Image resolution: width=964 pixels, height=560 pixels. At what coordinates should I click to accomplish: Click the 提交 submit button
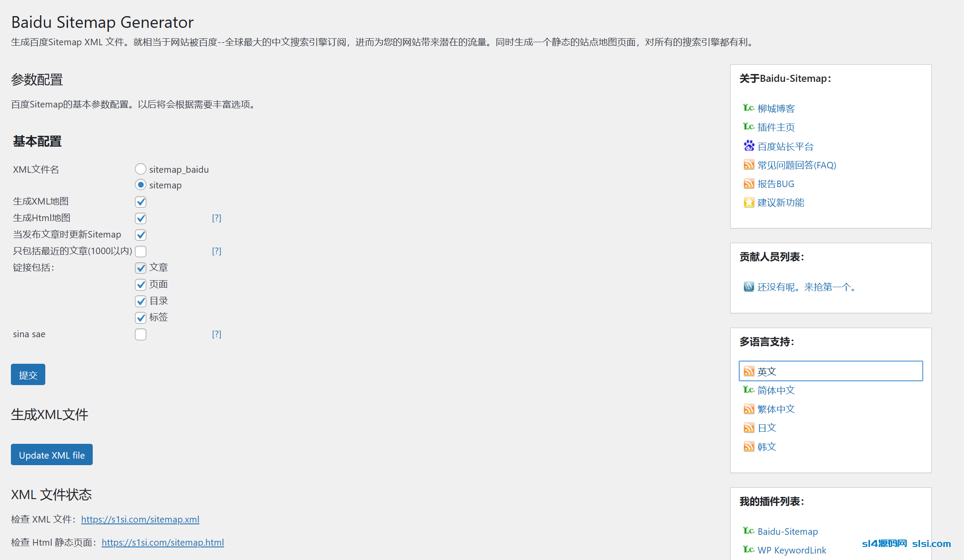pyautogui.click(x=28, y=375)
